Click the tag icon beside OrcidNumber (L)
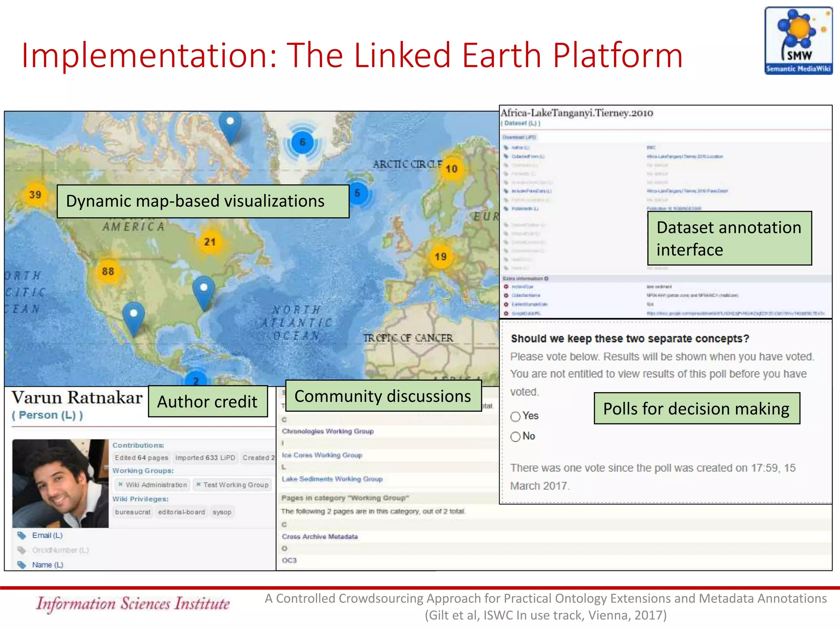Viewport: 840px width, 630px height. point(22,550)
